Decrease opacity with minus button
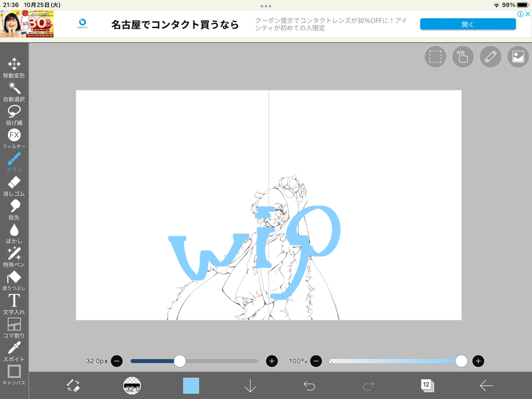532x399 pixels. pos(316,361)
